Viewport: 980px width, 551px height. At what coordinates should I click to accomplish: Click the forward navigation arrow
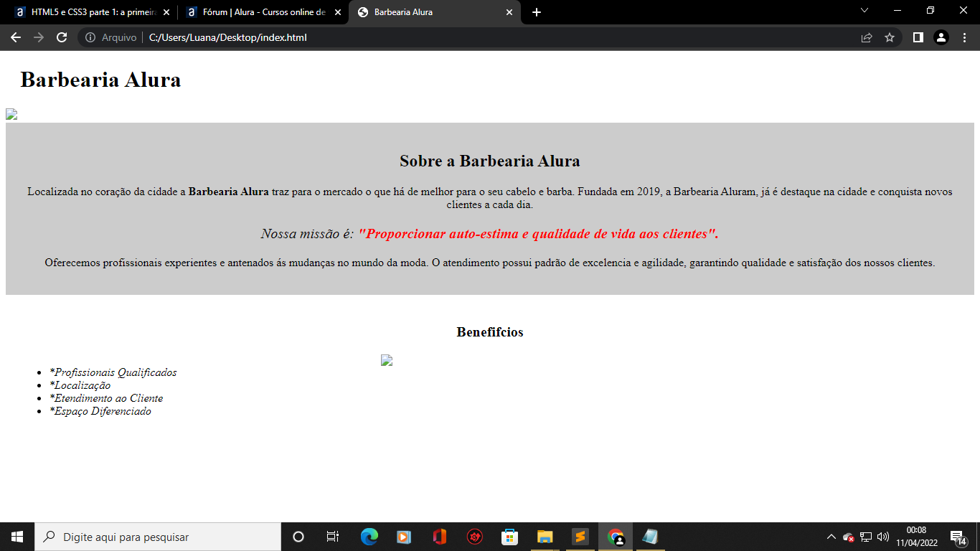[x=39, y=37]
